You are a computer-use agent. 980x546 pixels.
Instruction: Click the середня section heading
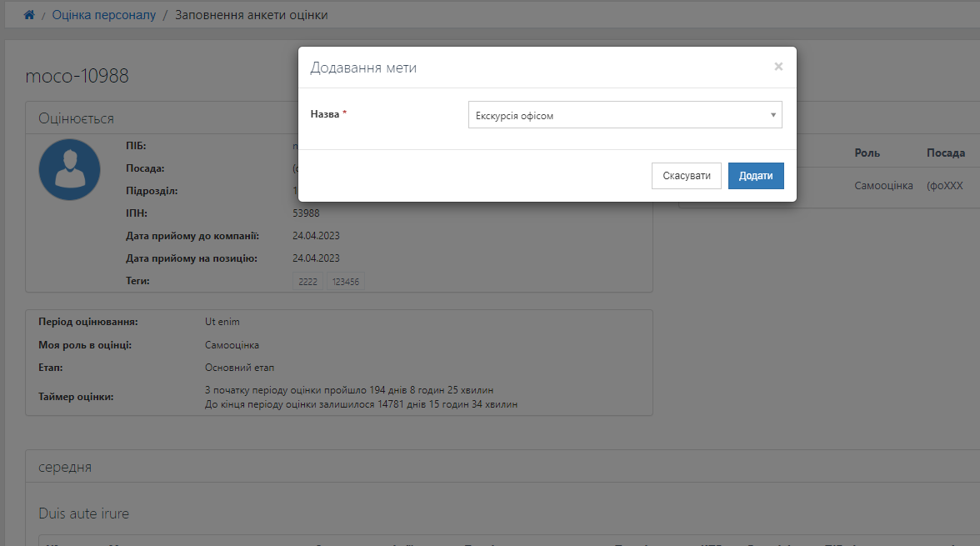[65, 467]
